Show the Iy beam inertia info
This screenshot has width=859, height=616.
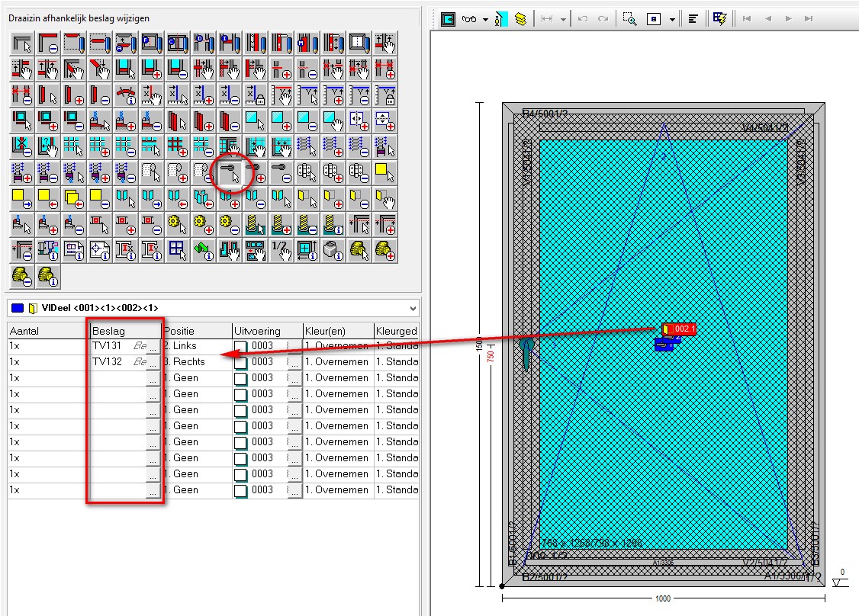[x=153, y=251]
